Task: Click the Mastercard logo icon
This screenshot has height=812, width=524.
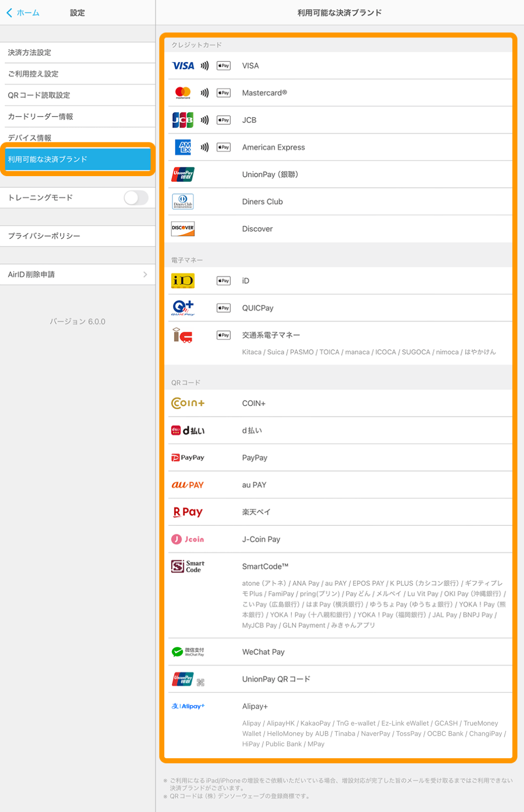Action: pos(183,93)
